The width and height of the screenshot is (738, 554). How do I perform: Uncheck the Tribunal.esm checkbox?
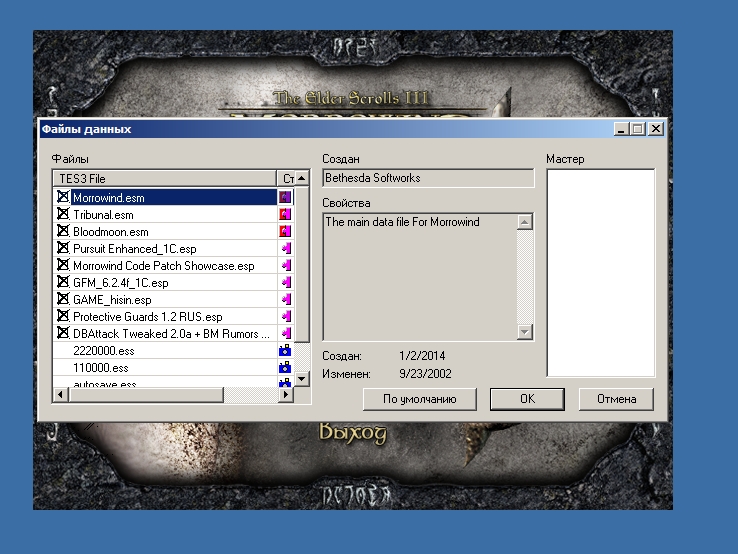point(63,214)
